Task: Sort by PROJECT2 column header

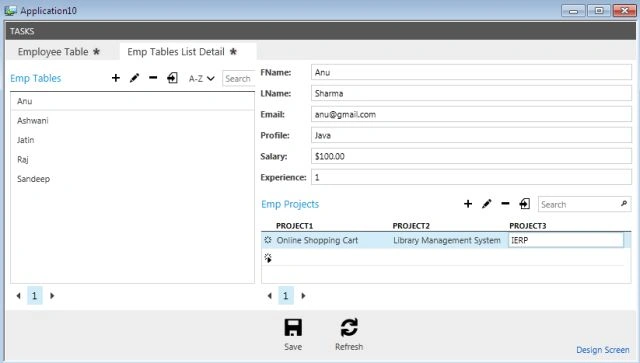Action: point(411,226)
